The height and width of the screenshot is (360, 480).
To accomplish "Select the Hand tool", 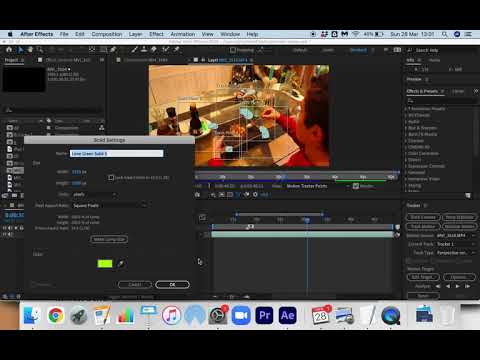I will pos(30,50).
